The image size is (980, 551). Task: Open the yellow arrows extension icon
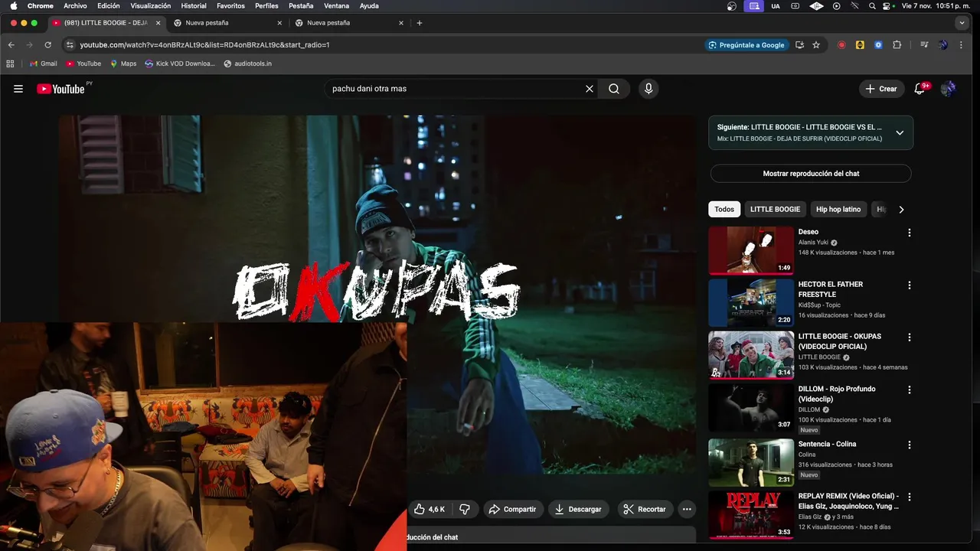coord(860,45)
